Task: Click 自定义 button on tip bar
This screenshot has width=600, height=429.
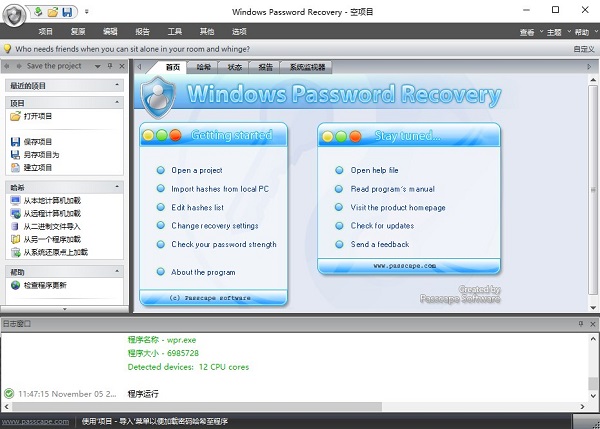Action: tap(584, 49)
